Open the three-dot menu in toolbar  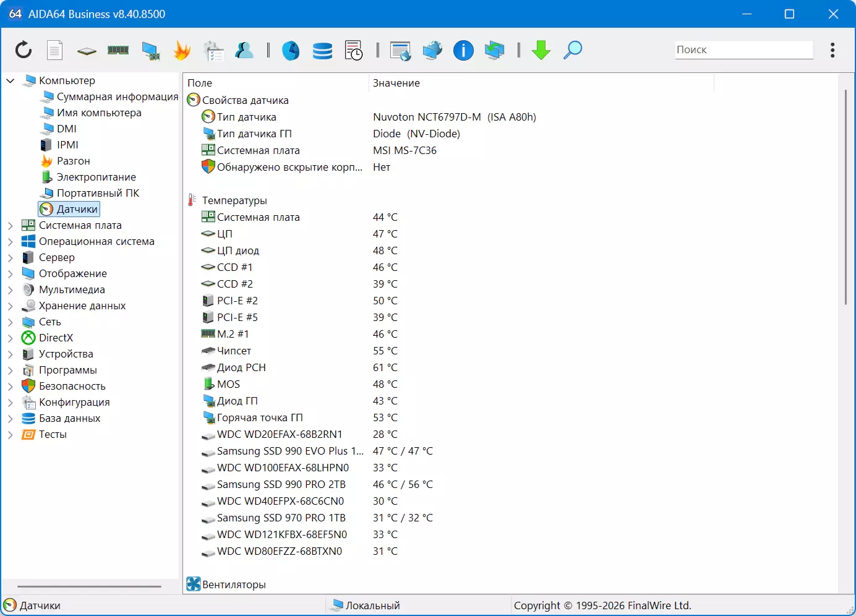point(832,50)
